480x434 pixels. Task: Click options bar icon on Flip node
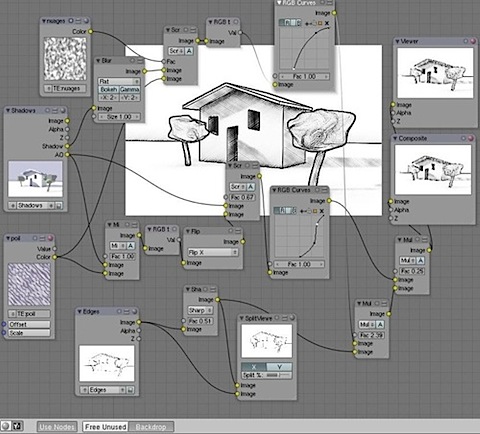[238, 231]
